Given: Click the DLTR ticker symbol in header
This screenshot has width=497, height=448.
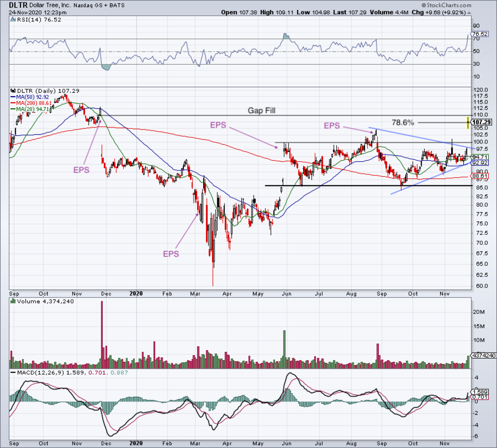Looking at the screenshot, I should pos(18,5).
